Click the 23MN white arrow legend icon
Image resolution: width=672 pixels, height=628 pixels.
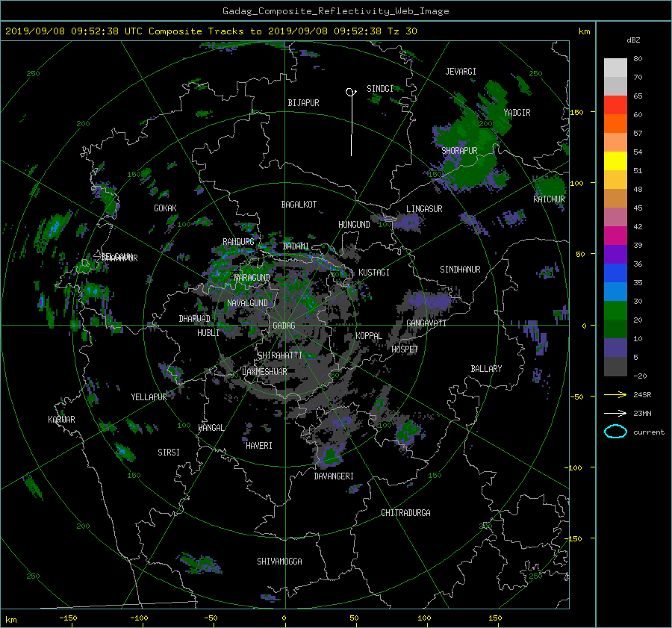point(615,413)
